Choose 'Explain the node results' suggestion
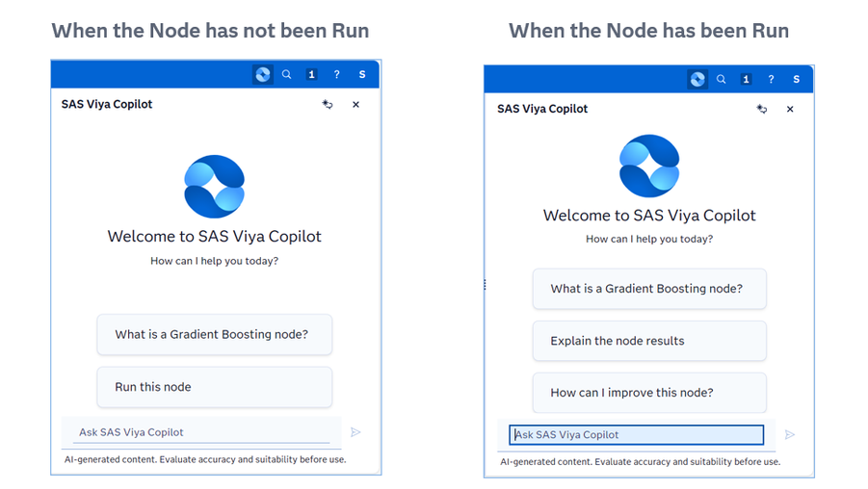Image resolution: width=868 pixels, height=489 pixels. (x=649, y=341)
